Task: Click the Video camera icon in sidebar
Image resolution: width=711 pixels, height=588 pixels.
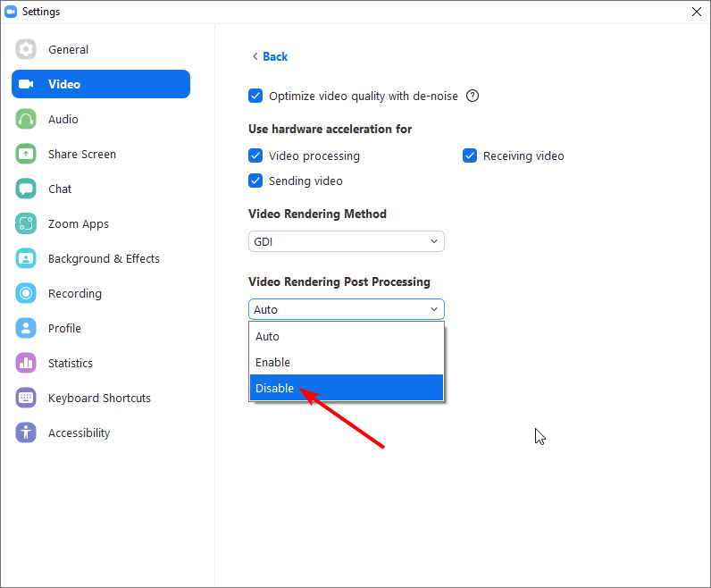Action: [x=26, y=84]
